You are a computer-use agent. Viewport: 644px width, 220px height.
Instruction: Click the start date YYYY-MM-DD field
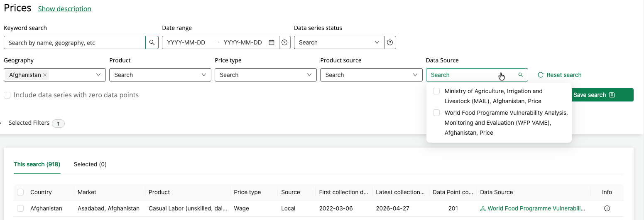[x=186, y=42]
